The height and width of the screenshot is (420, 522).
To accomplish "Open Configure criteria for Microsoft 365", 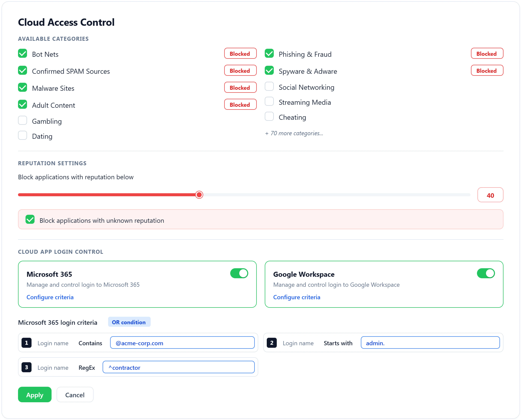I will [x=50, y=297].
